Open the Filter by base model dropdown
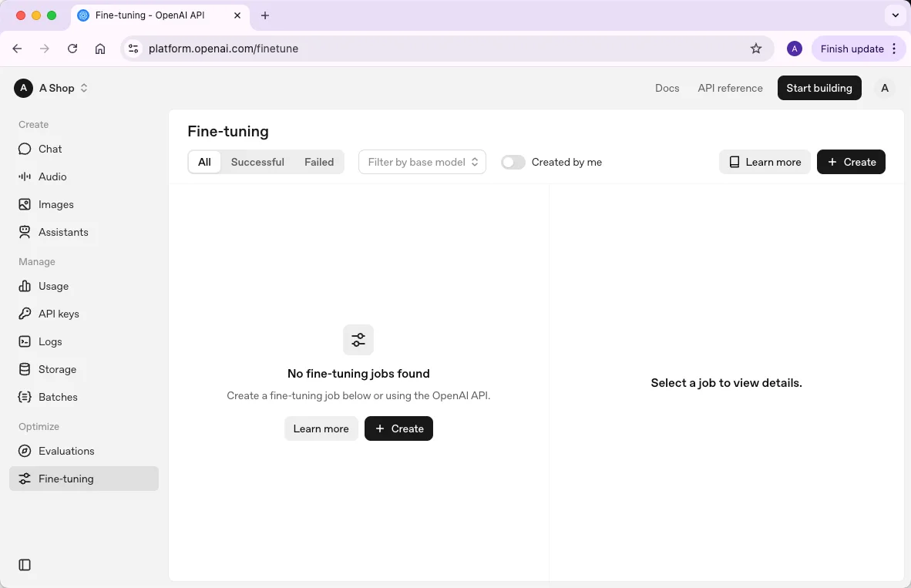 pyautogui.click(x=422, y=162)
